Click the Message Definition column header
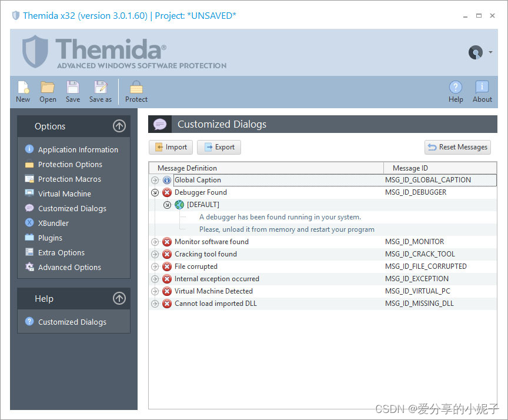The image size is (508, 420). [266, 168]
